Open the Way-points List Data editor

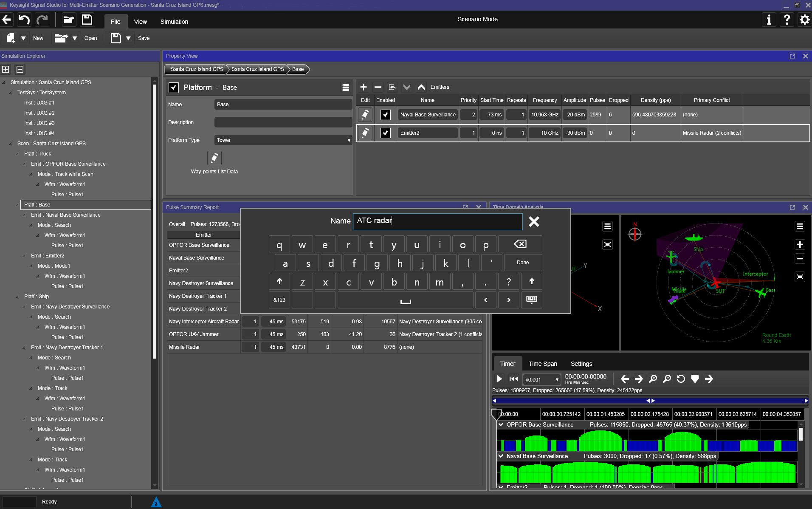click(x=214, y=158)
